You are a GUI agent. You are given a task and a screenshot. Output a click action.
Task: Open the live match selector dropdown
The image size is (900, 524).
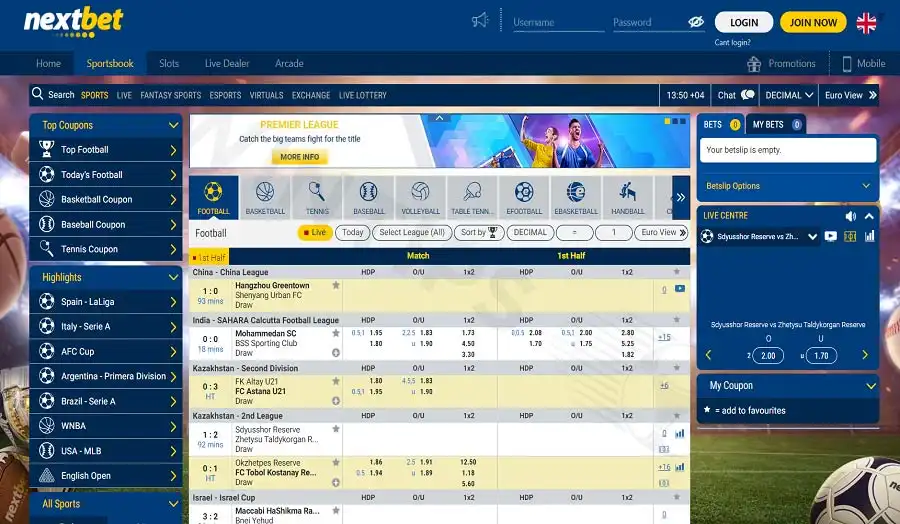(812, 236)
